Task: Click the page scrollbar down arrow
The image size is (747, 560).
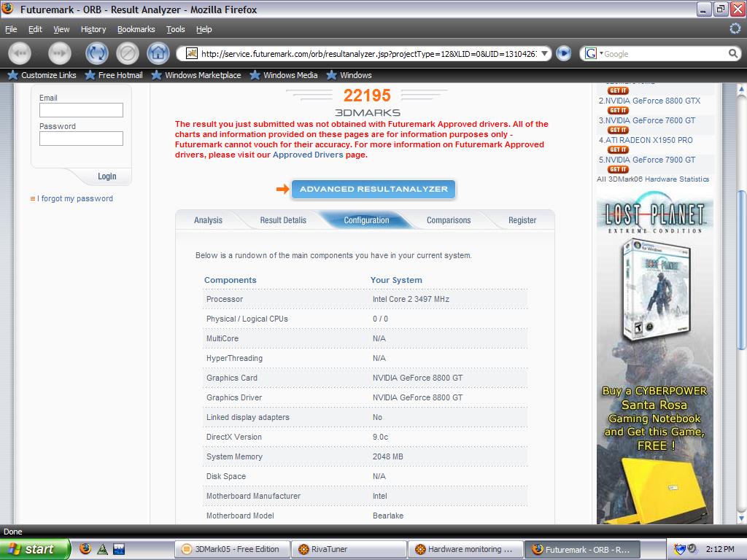Action: [x=741, y=518]
